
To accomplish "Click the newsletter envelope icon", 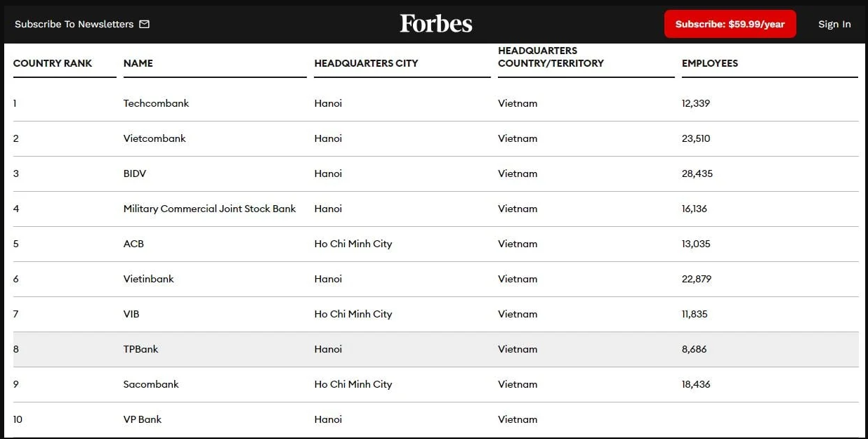I will [x=145, y=24].
